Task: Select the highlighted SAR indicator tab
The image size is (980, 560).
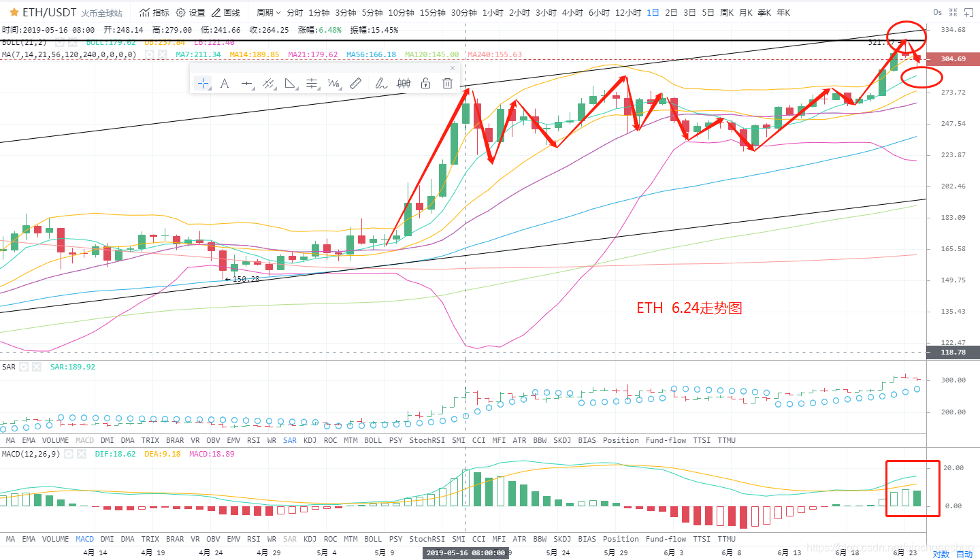Action: point(290,440)
